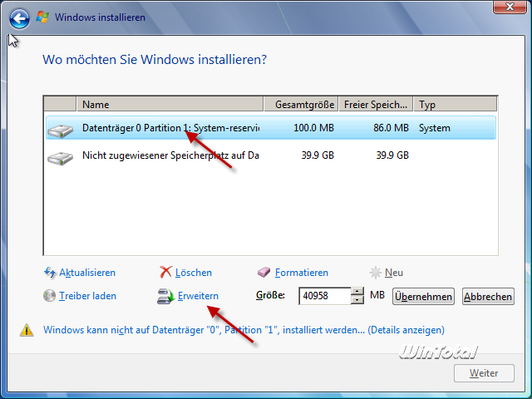Viewport: 532px width, 399px height.
Task: Click drive icon of Nicht zugewiesener Speicherplatz
Action: tap(60, 158)
